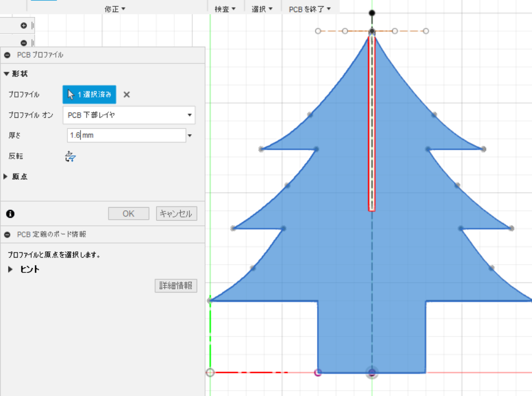Collapse the PCB プロファイル dialog panel
The image size is (532, 396).
(x=7, y=55)
